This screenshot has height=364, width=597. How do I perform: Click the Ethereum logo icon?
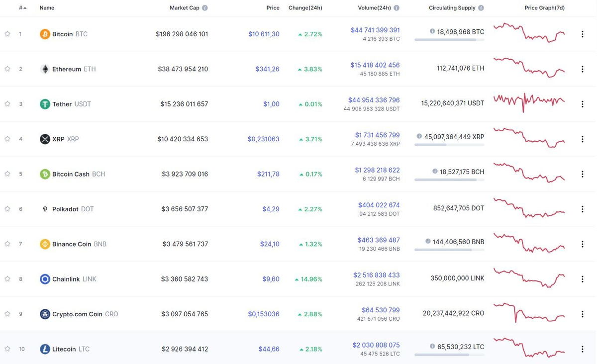45,69
